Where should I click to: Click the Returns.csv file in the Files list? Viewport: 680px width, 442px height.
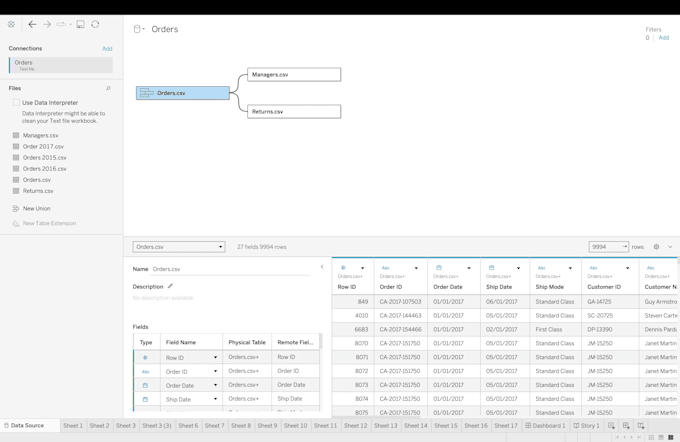click(38, 191)
